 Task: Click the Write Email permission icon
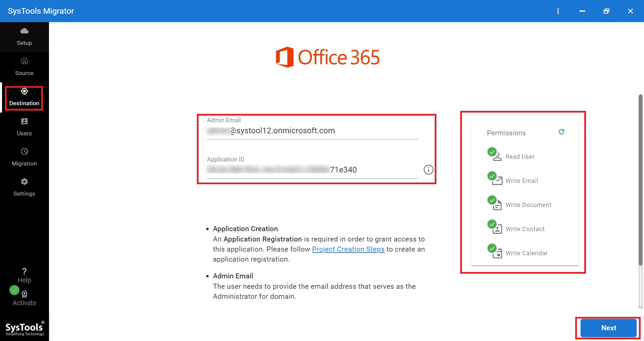pos(495,179)
